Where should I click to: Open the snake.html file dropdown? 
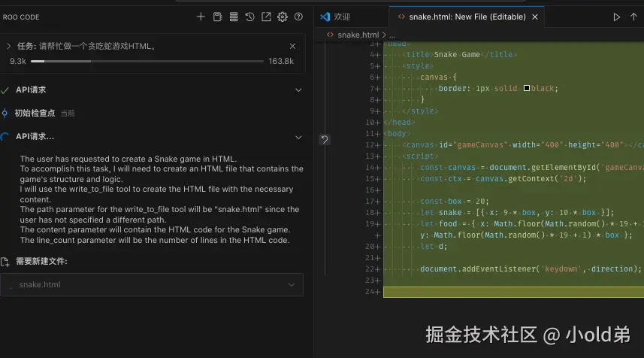[292, 285]
